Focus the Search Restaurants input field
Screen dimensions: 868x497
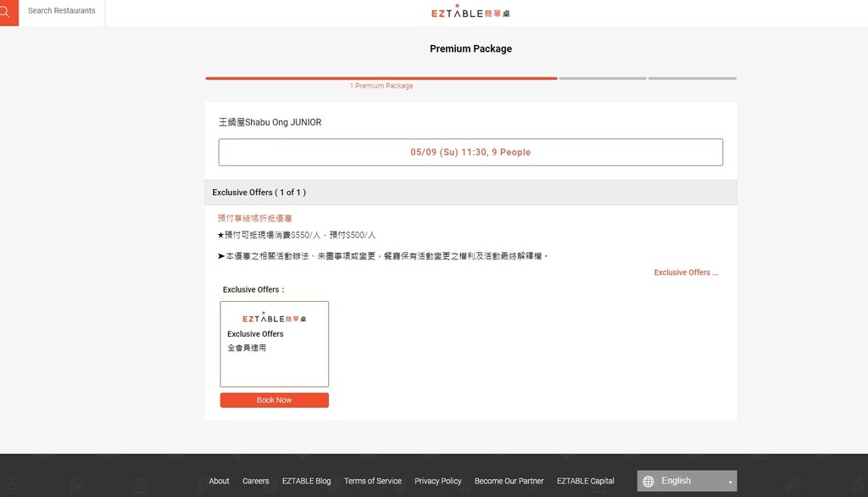pos(61,11)
